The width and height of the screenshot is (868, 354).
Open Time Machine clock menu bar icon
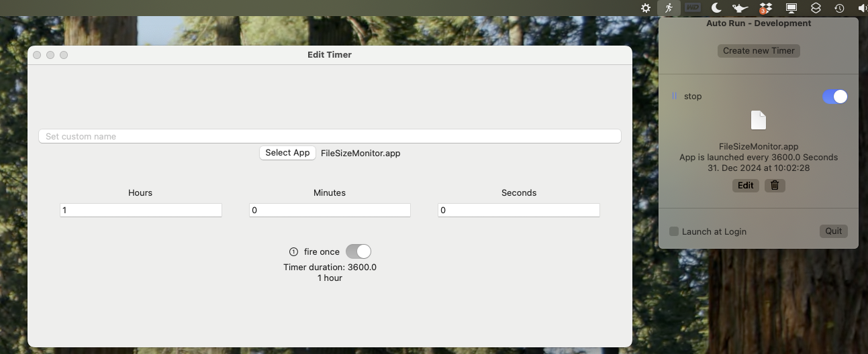pyautogui.click(x=839, y=8)
